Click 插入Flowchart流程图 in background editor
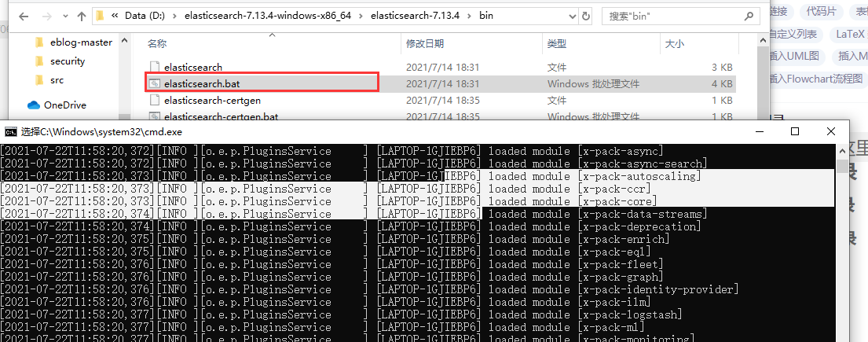Screen dimensions: 868x342 click(816, 79)
